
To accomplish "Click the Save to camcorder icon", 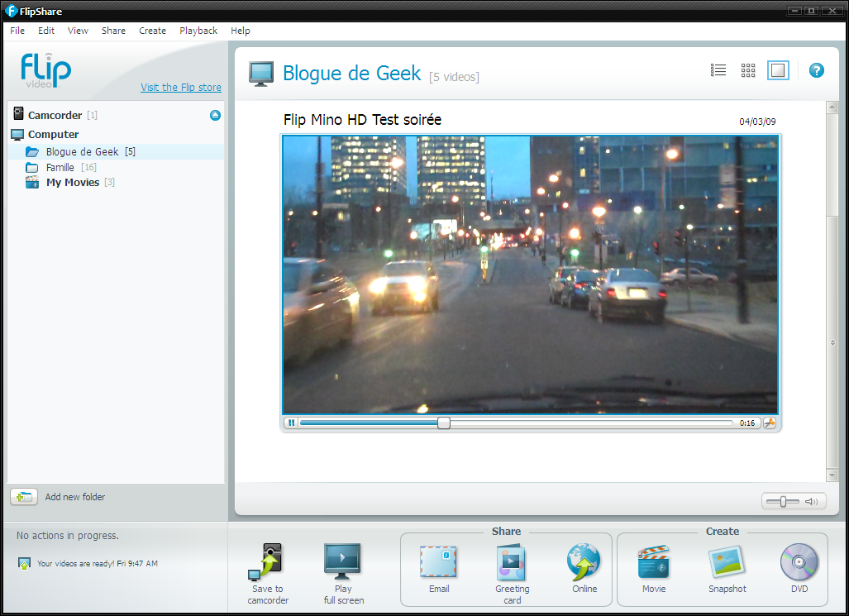I will tap(268, 564).
